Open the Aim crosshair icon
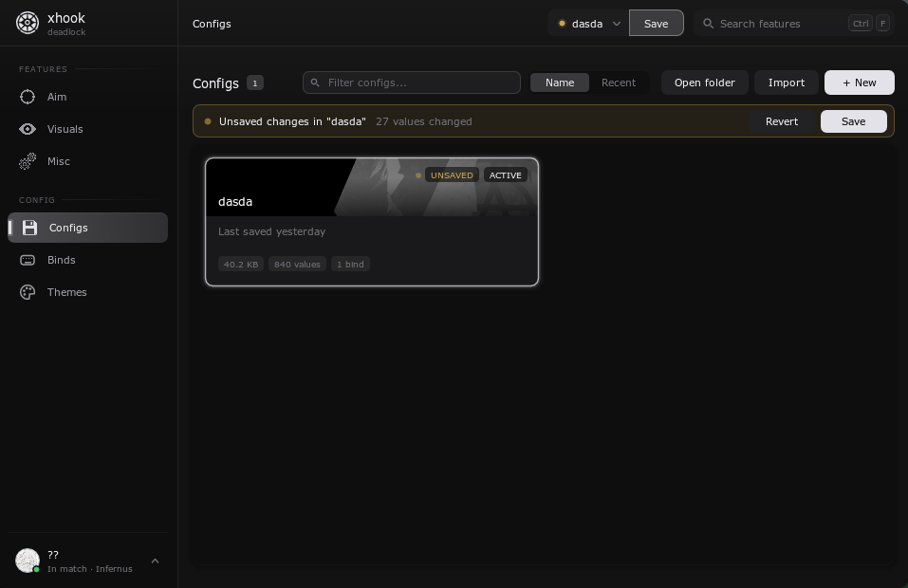908x588 pixels. click(x=28, y=97)
